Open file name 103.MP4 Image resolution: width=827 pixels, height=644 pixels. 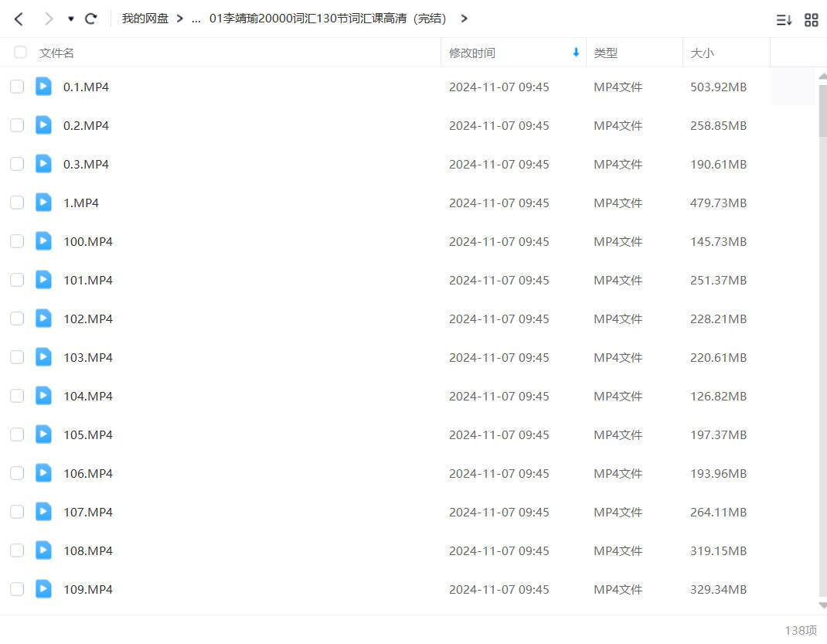88,358
